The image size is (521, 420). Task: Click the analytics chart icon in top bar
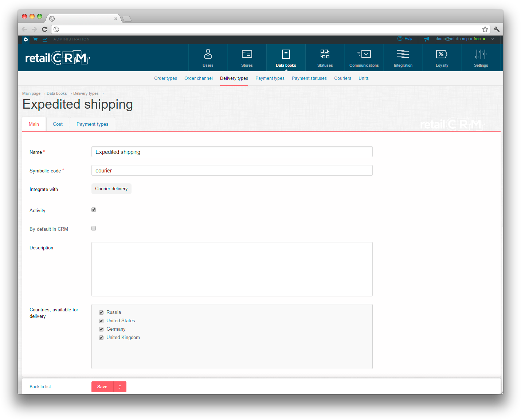coord(45,39)
